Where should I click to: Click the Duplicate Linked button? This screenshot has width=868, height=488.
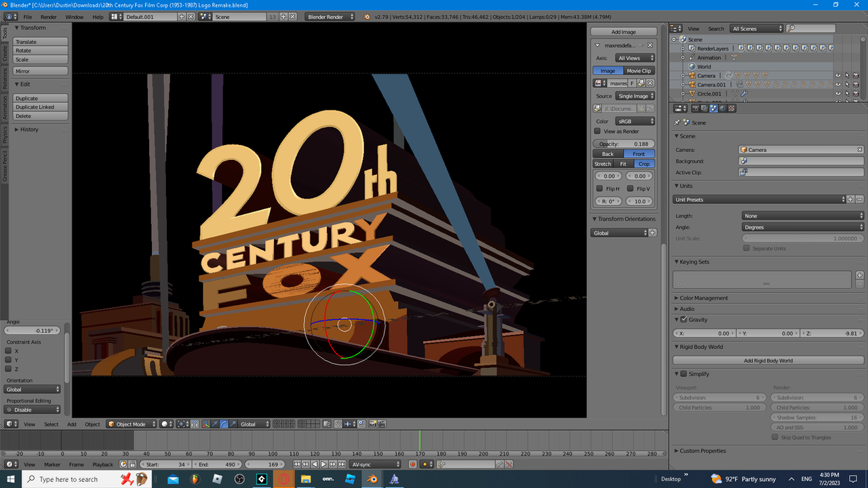(x=41, y=107)
